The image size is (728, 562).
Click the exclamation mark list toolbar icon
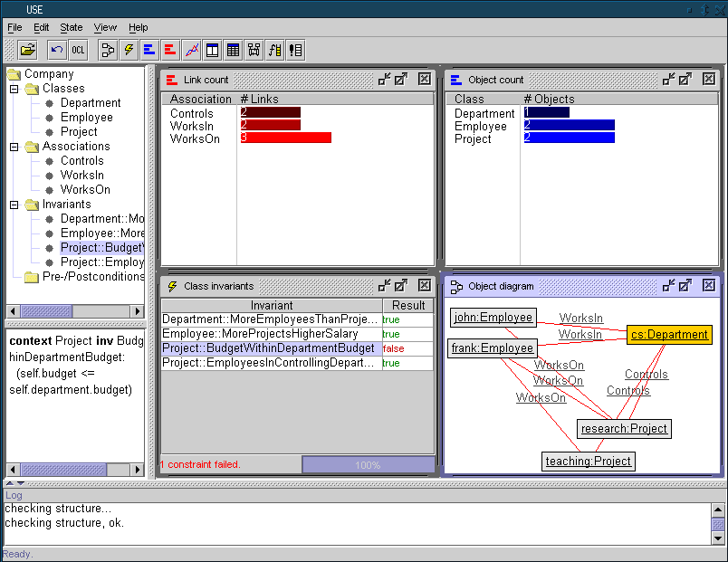click(295, 49)
